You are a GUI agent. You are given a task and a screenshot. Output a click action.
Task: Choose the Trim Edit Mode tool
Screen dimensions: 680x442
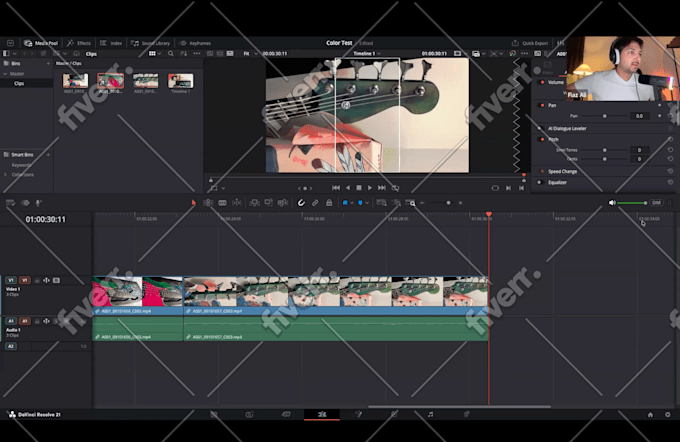coord(208,203)
